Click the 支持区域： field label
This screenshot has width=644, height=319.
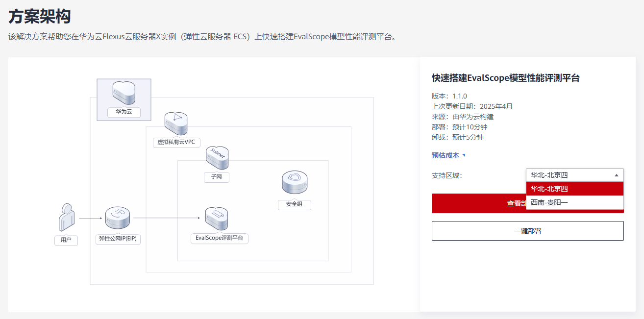(447, 175)
